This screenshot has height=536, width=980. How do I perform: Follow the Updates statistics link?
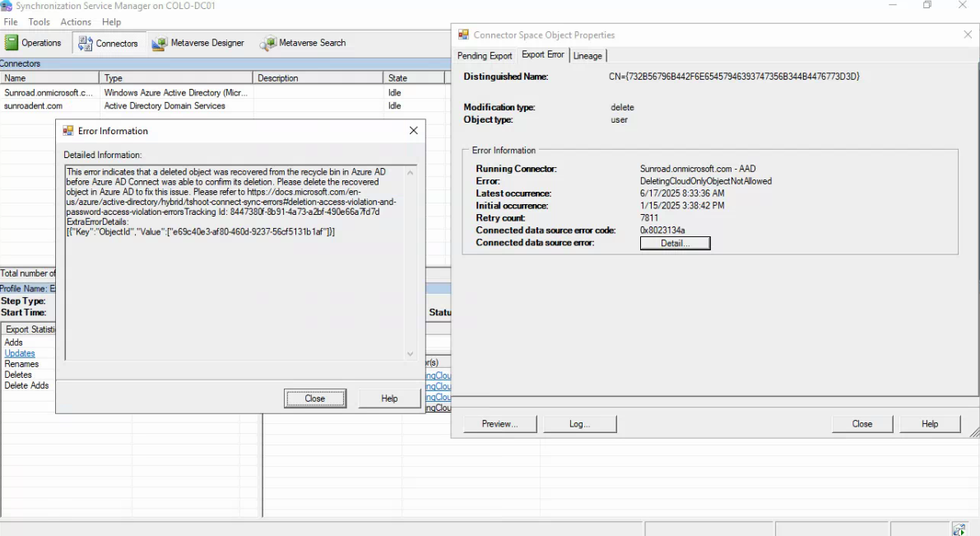19,352
